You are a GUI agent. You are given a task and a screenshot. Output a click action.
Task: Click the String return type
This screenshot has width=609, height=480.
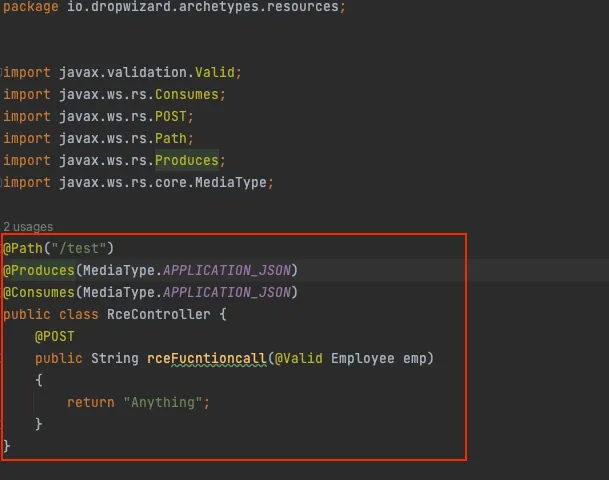[115, 358]
